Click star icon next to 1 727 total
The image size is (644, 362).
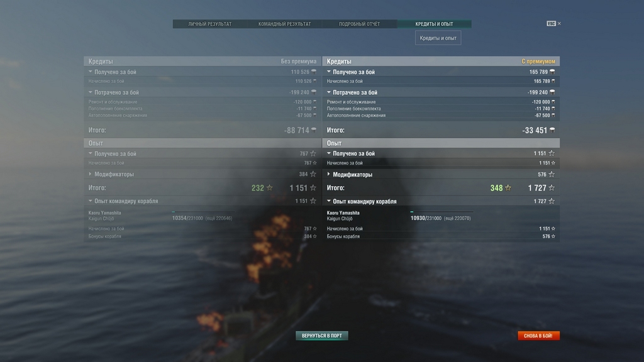coord(552,187)
